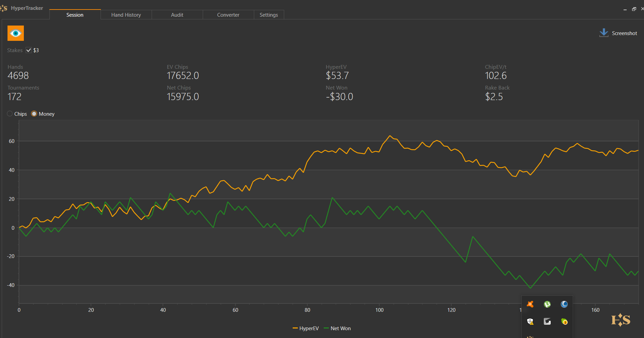
Task: Click the orange eye visibility icon
Action: (16, 33)
